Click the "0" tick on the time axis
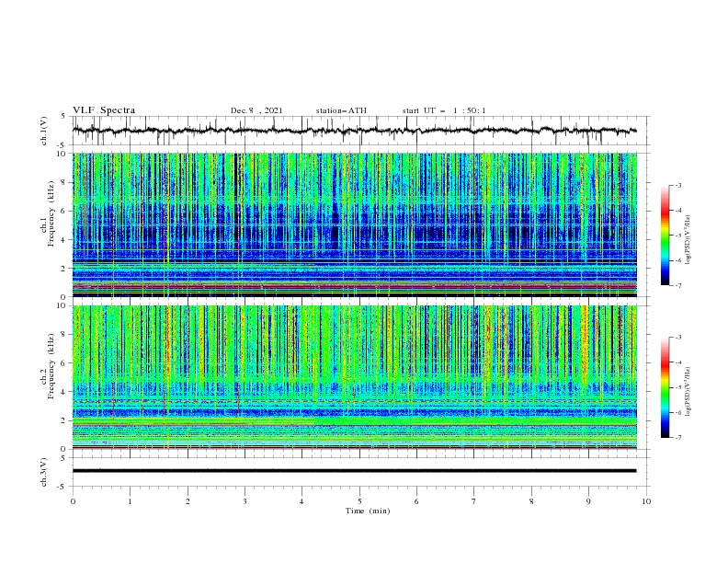 pos(73,501)
